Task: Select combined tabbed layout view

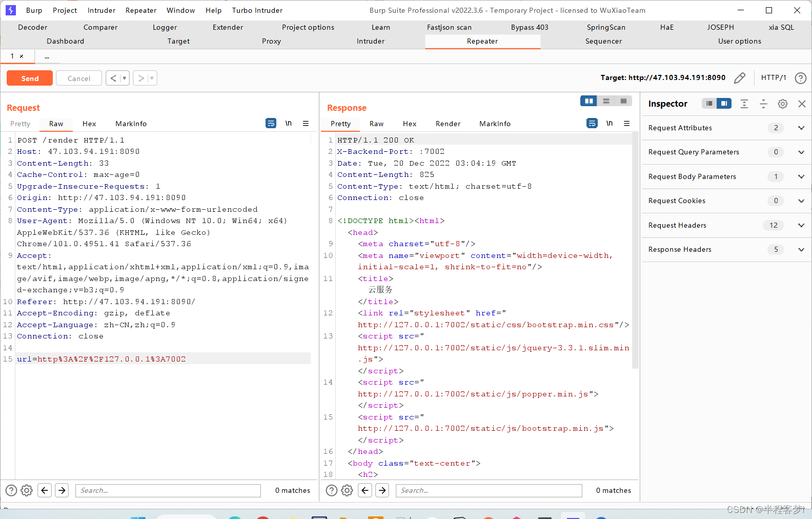Action: coord(623,101)
